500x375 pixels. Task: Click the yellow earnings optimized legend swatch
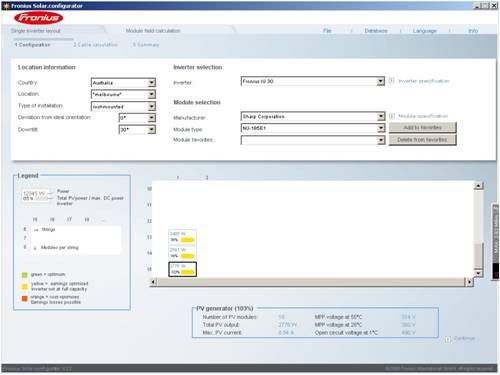[25, 287]
